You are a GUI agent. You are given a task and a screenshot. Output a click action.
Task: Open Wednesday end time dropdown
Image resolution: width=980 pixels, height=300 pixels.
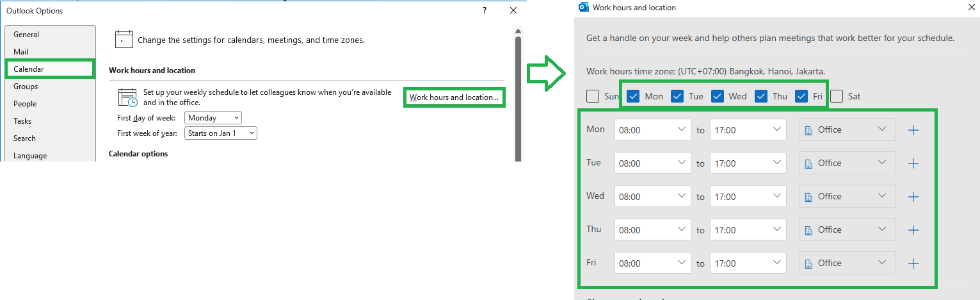click(748, 196)
